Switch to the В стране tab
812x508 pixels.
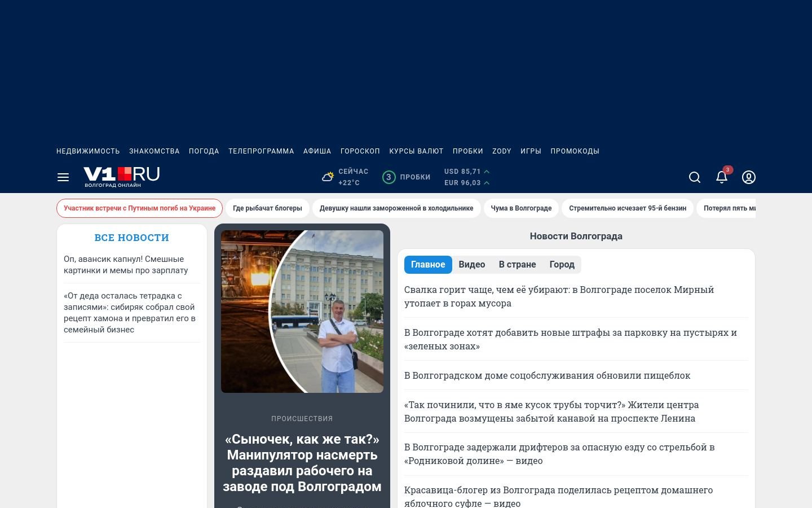point(517,265)
